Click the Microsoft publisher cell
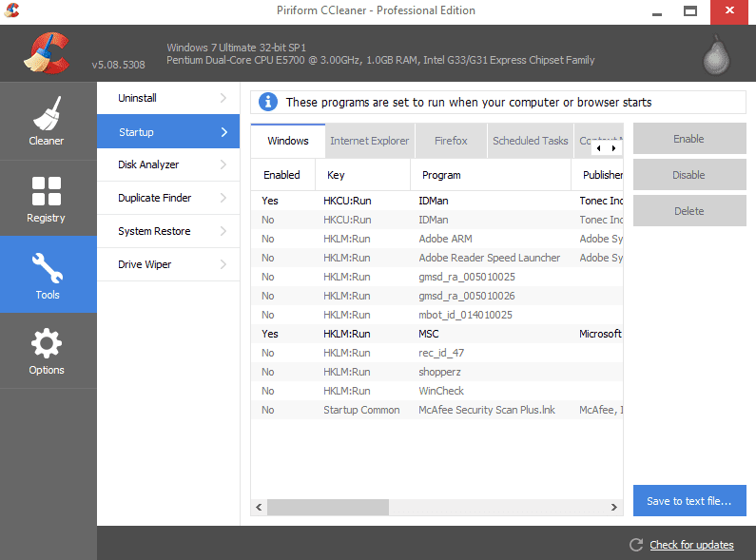Image resolution: width=756 pixels, height=560 pixels. coord(600,334)
